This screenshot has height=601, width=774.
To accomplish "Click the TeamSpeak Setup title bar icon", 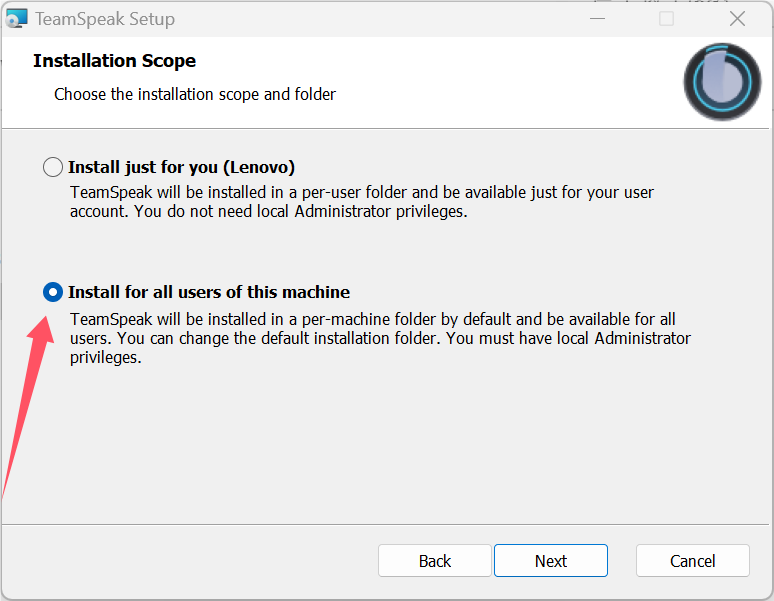I will pos(16,19).
